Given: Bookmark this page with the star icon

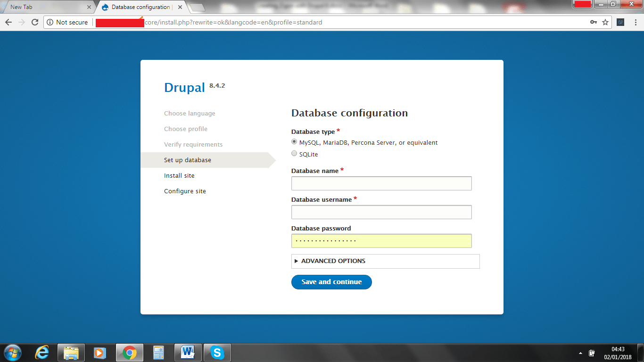Looking at the screenshot, I should pyautogui.click(x=605, y=22).
